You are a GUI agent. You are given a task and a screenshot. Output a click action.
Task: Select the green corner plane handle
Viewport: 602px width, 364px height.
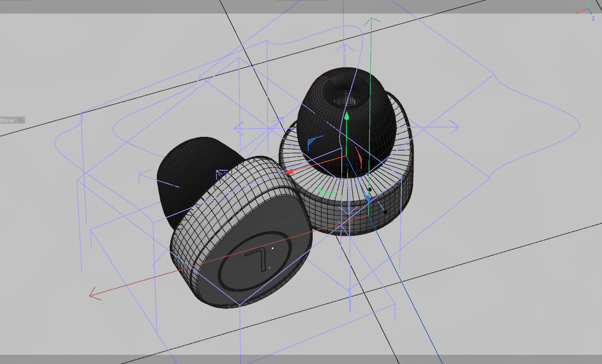[x=326, y=190]
